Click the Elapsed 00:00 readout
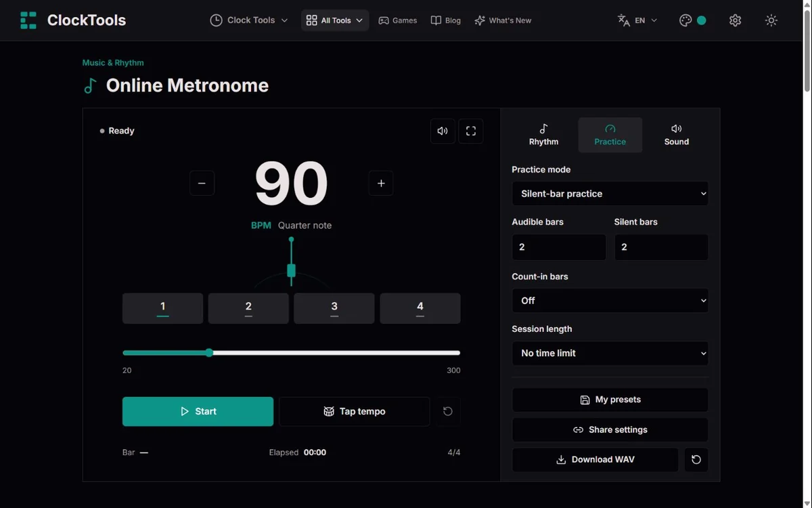This screenshot has width=812, height=508. coord(298,452)
